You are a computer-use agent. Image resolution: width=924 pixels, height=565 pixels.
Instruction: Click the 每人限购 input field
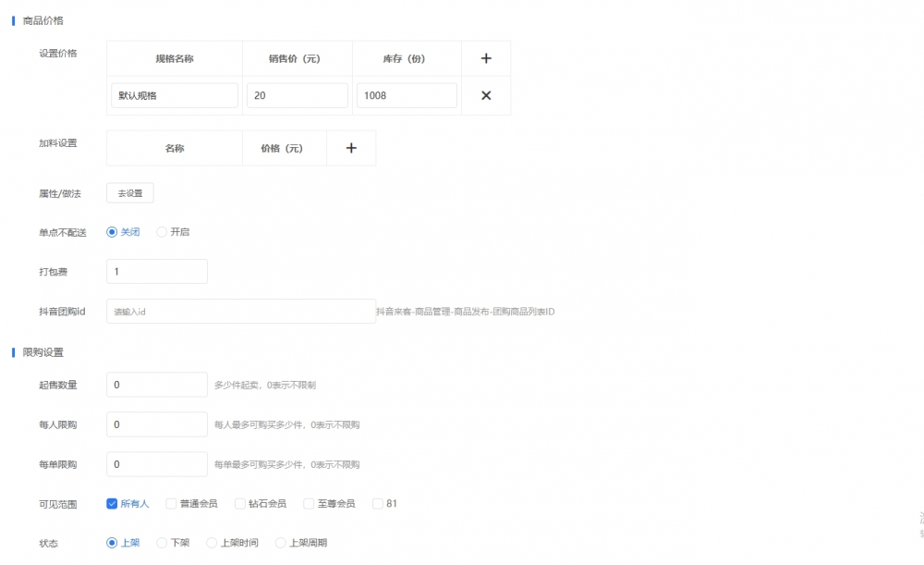click(x=157, y=424)
